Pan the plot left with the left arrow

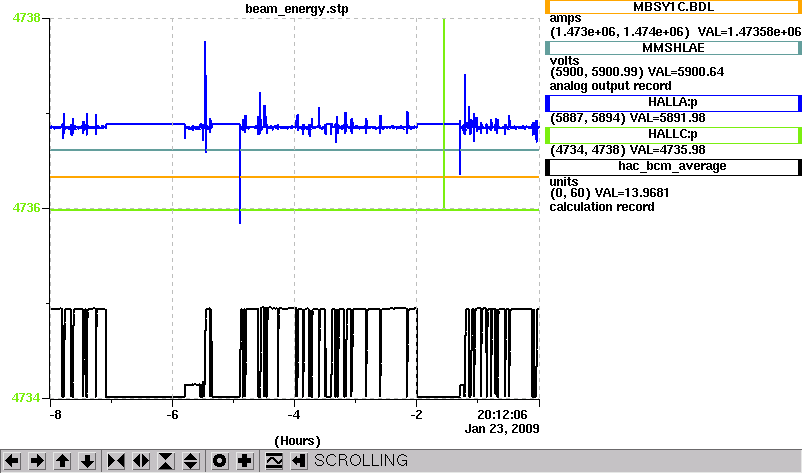12,461
